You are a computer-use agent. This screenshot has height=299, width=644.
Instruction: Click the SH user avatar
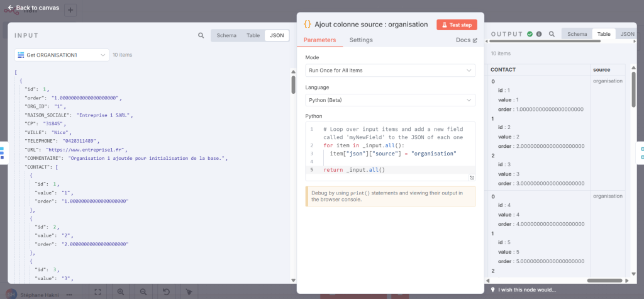pyautogui.click(x=13, y=294)
